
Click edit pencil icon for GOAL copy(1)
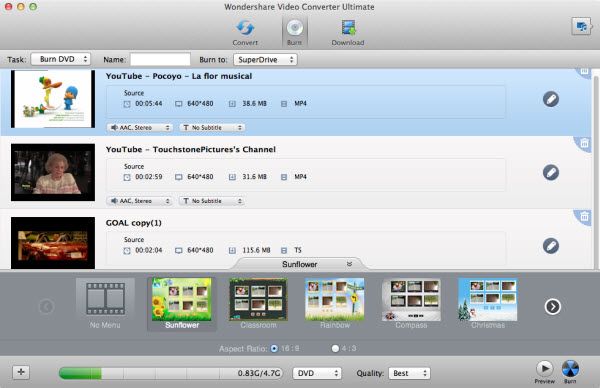[x=551, y=246]
